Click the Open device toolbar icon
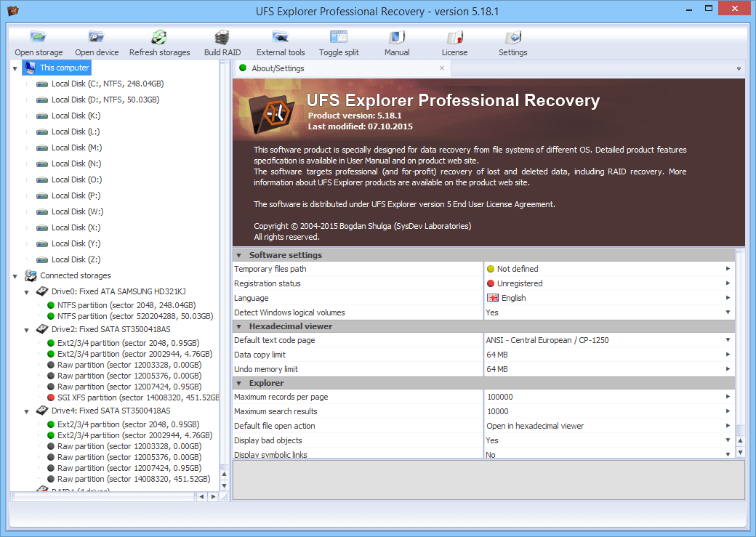The width and height of the screenshot is (756, 537). click(97, 36)
